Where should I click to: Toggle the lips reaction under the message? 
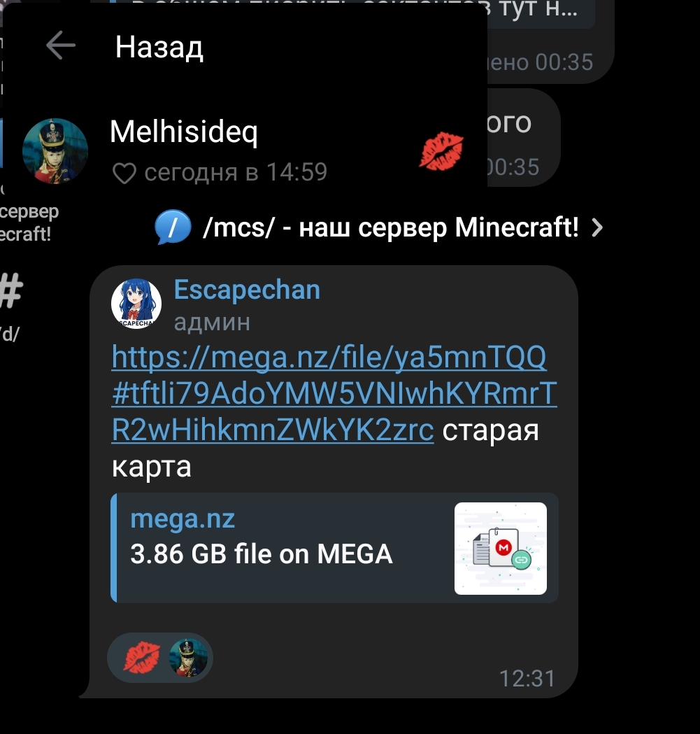tap(141, 658)
